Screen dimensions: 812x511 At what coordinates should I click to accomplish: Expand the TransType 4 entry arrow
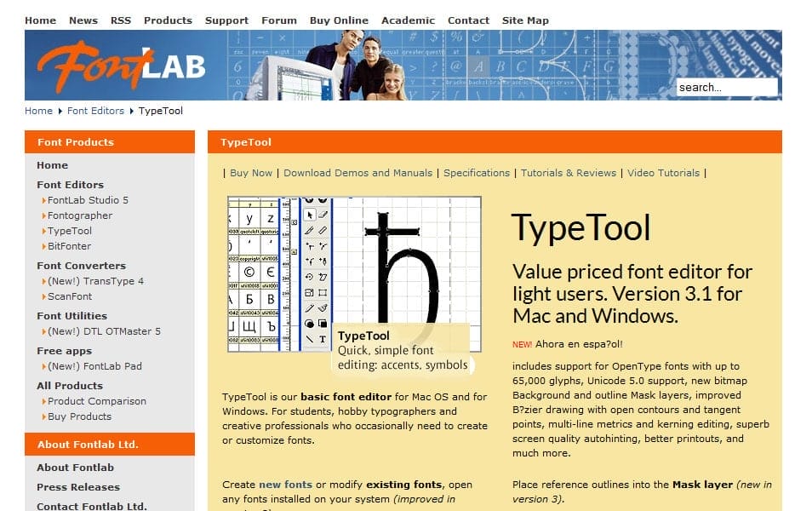pos(44,281)
